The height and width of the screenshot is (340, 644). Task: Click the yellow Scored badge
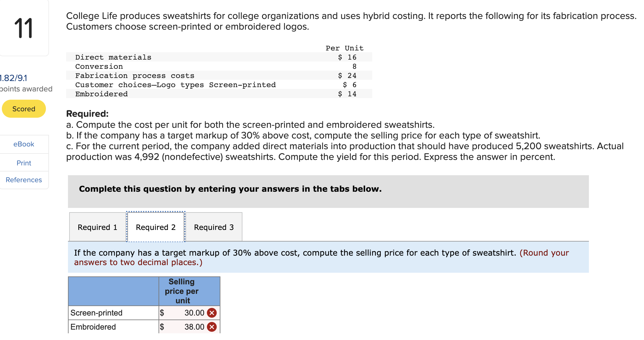(23, 109)
